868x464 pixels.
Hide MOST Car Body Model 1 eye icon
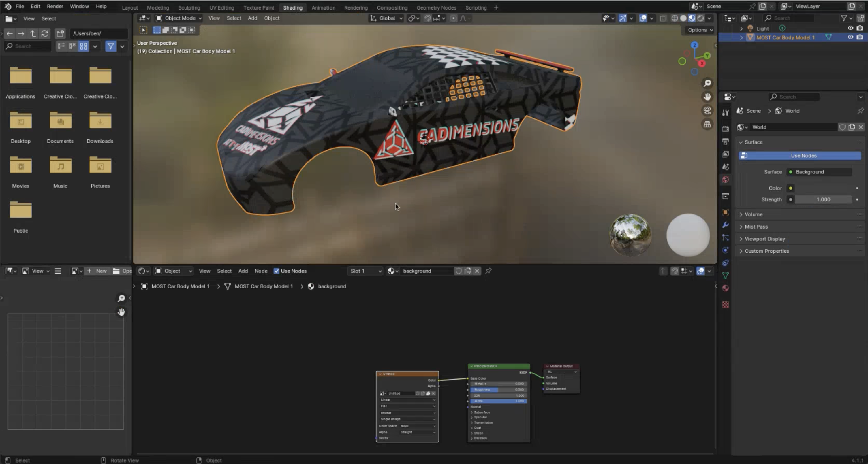[850, 37]
